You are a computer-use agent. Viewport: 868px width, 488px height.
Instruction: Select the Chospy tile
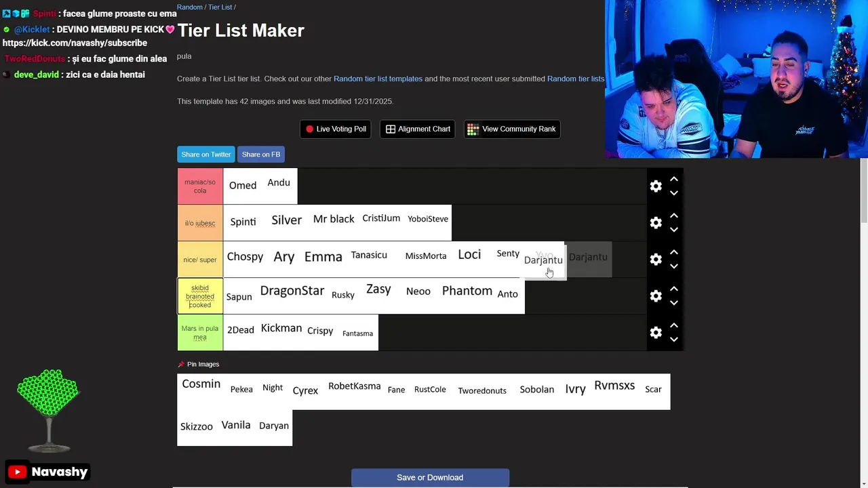245,259
